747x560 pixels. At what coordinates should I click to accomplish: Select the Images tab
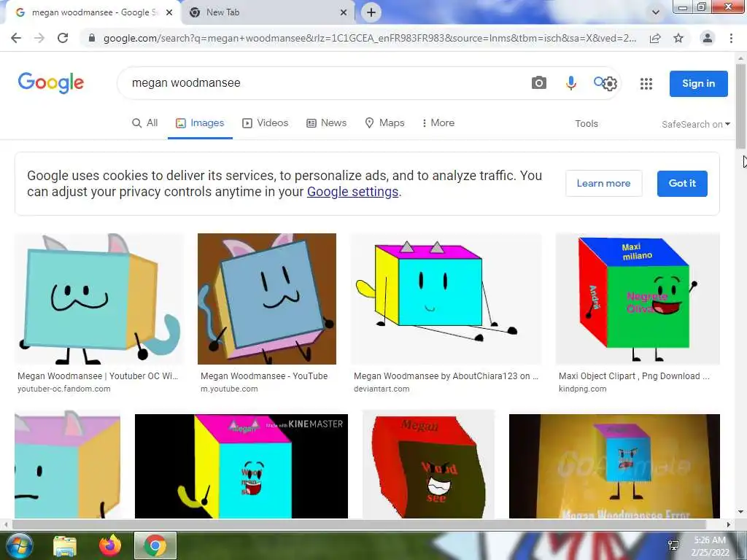200,122
